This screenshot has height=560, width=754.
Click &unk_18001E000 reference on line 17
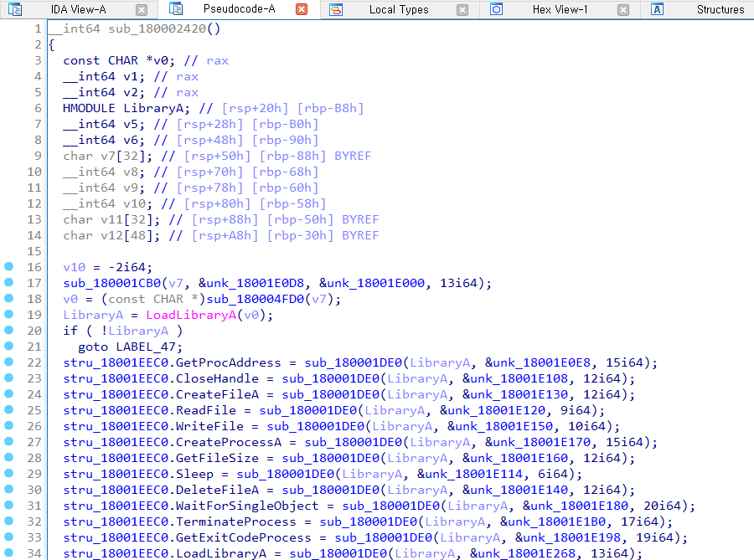tap(372, 284)
